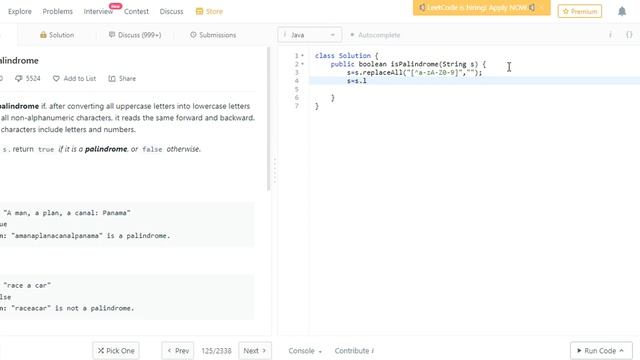
Task: Expand the Console panel
Action: point(305,351)
